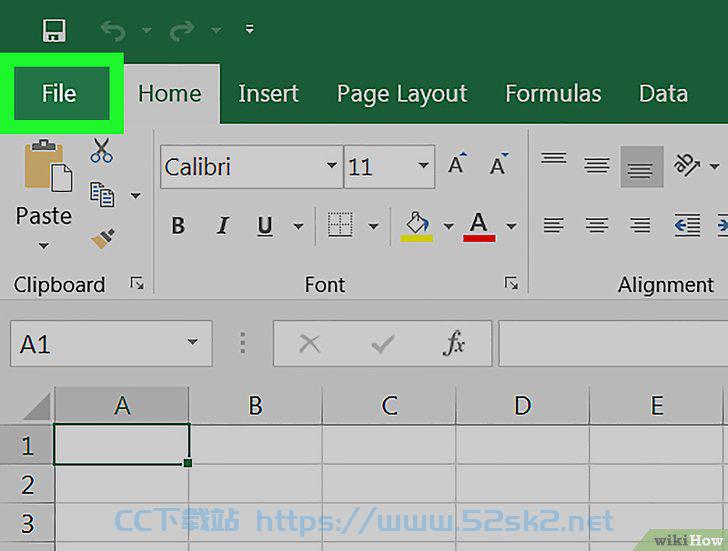Click the Borders icon
The width and height of the screenshot is (728, 551).
[x=340, y=225]
